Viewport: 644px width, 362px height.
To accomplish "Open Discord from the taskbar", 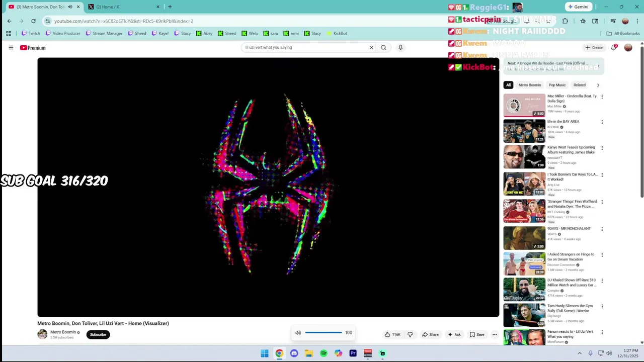I will pyautogui.click(x=294, y=353).
